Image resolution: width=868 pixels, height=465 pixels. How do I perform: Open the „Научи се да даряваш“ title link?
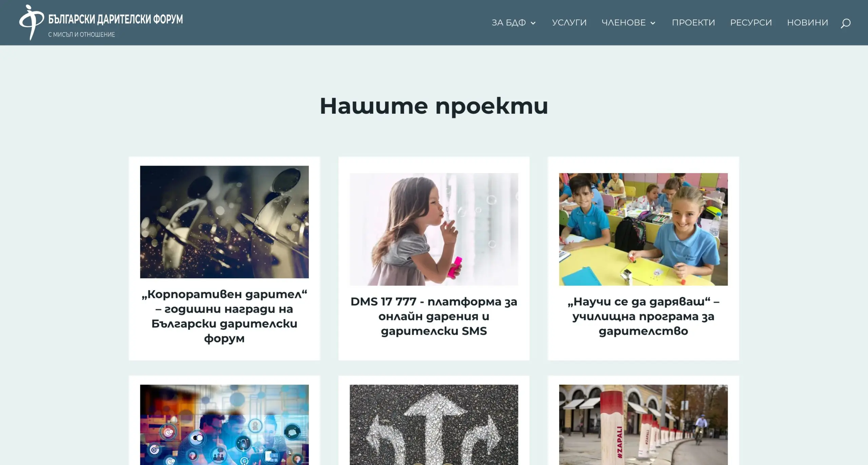click(644, 316)
